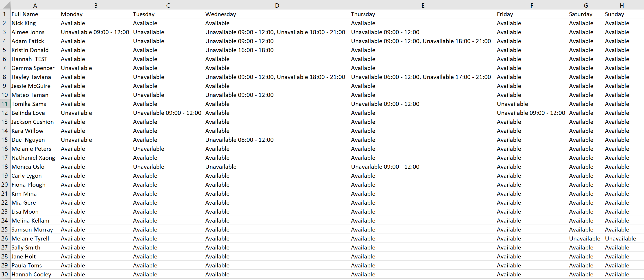Click Adam Fatick's Thursday availability cell
Viewport: 644px width, 280px height.
click(x=421, y=41)
